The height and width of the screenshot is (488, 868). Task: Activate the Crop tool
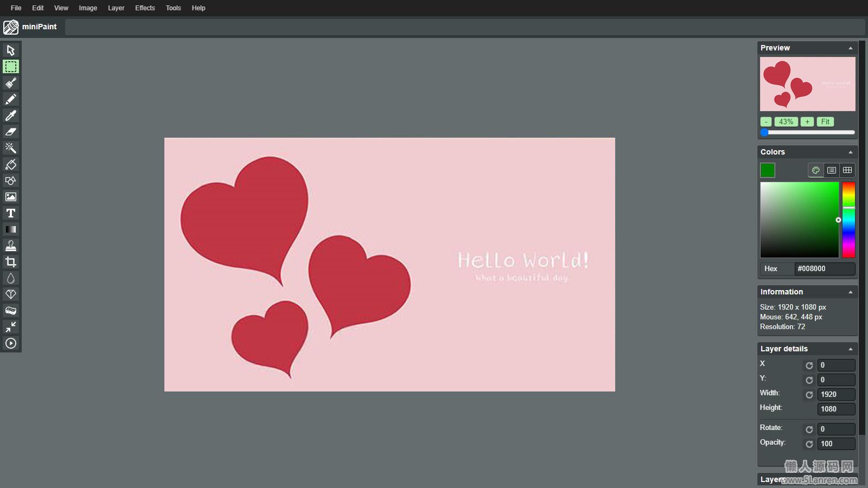point(11,262)
